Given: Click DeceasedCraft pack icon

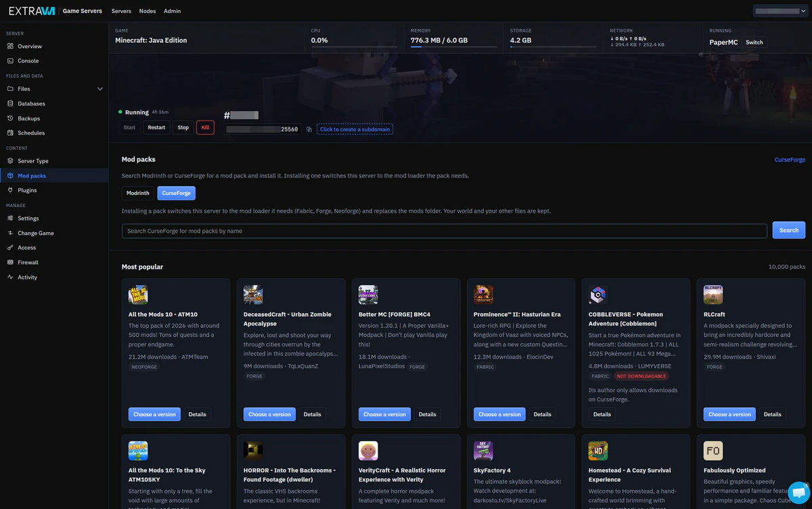Looking at the screenshot, I should [253, 295].
